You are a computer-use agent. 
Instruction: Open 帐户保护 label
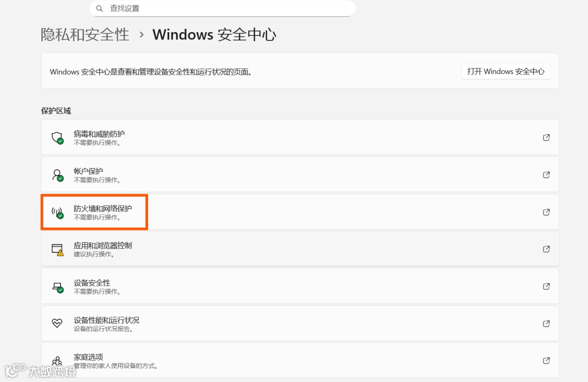(x=88, y=171)
